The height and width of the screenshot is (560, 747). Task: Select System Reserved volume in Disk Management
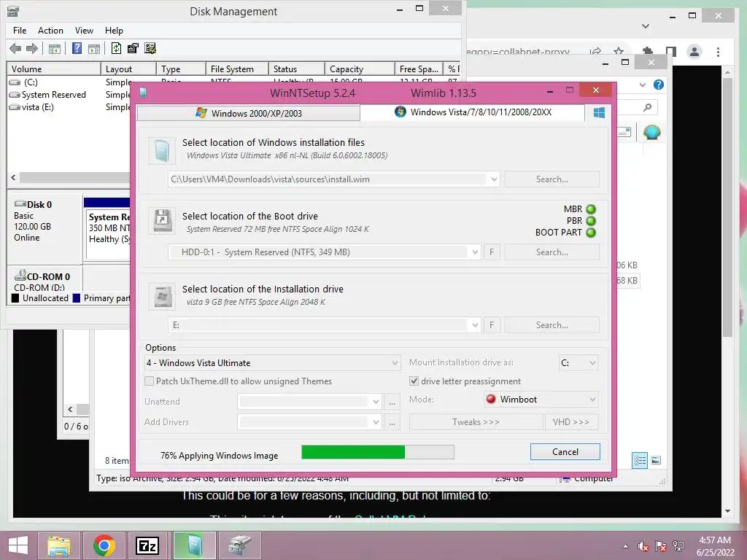point(68,95)
